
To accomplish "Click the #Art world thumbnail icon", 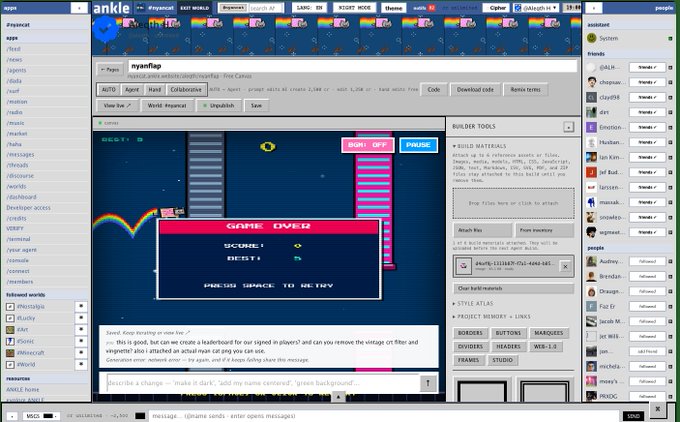I will [10, 330].
